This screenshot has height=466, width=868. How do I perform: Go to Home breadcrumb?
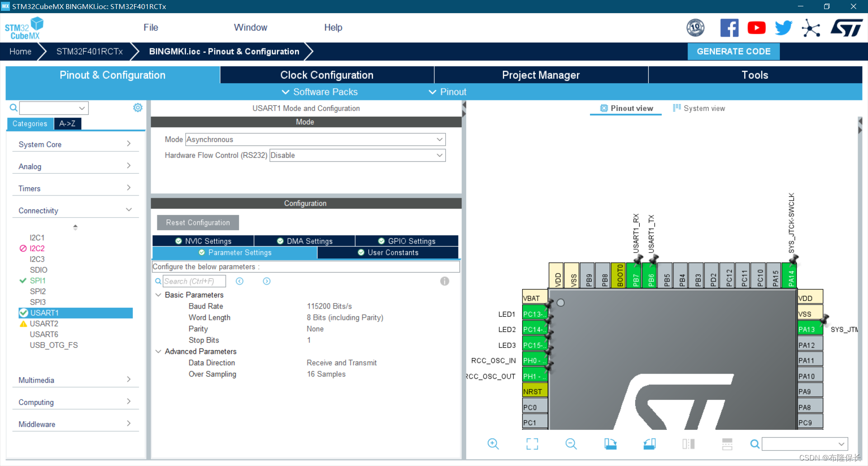point(20,52)
